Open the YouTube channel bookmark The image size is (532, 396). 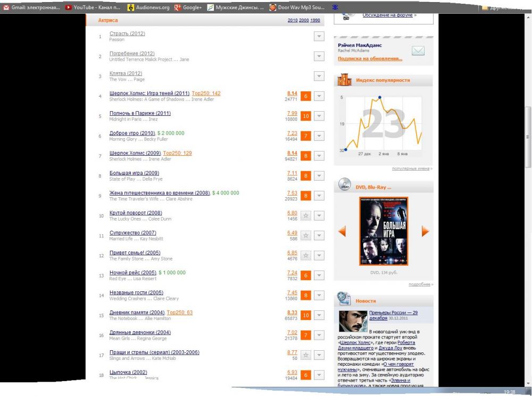click(93, 7)
